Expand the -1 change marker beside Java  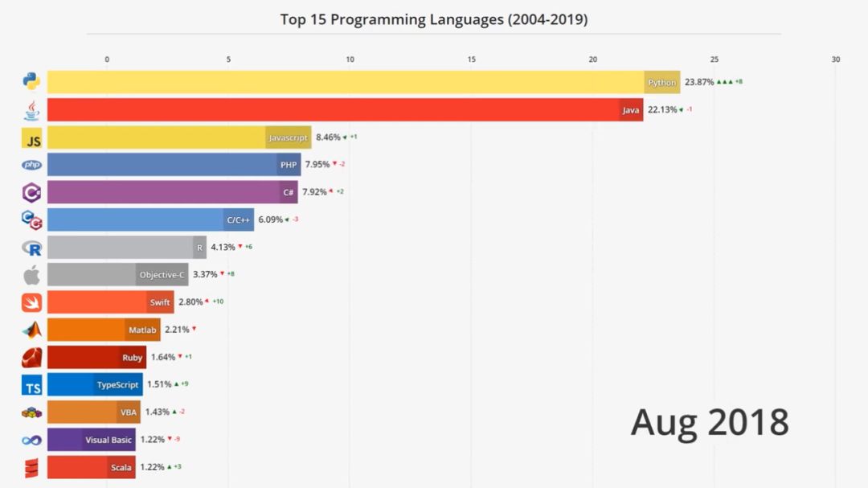[689, 110]
